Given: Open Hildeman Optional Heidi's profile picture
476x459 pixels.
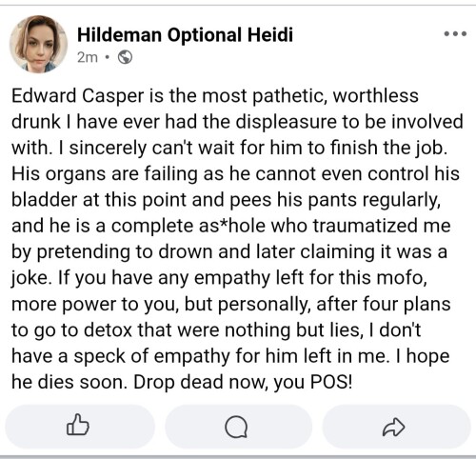Looking at the screenshot, I should click(38, 44).
